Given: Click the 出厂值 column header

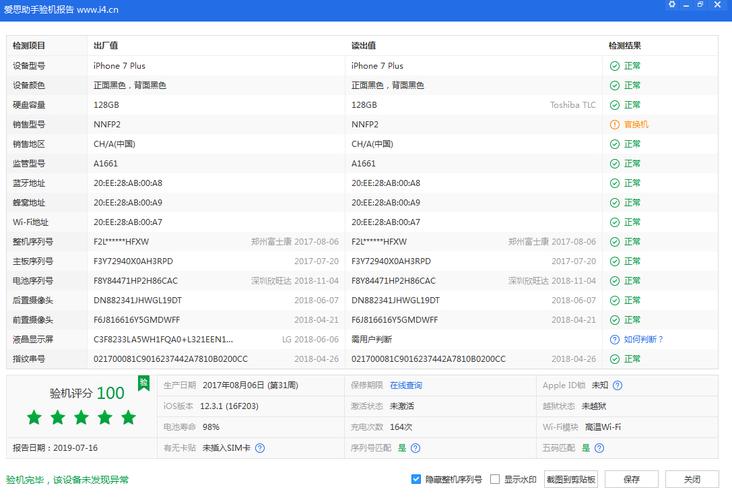Looking at the screenshot, I should (106, 46).
